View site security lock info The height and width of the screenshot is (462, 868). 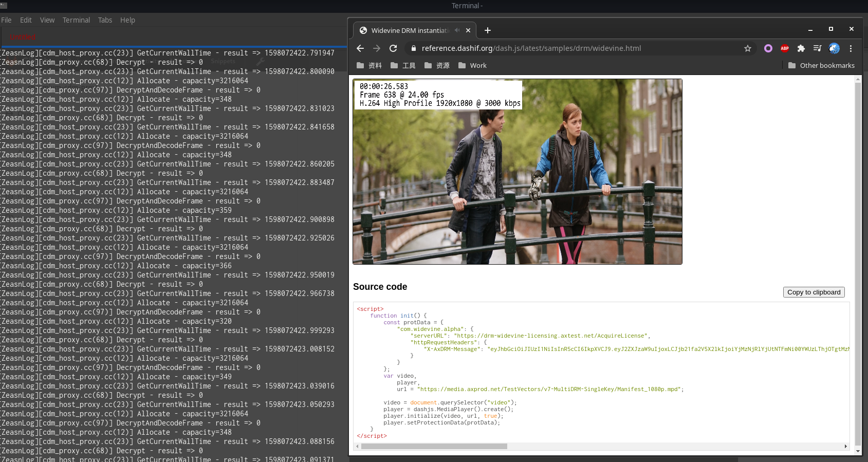pos(413,48)
